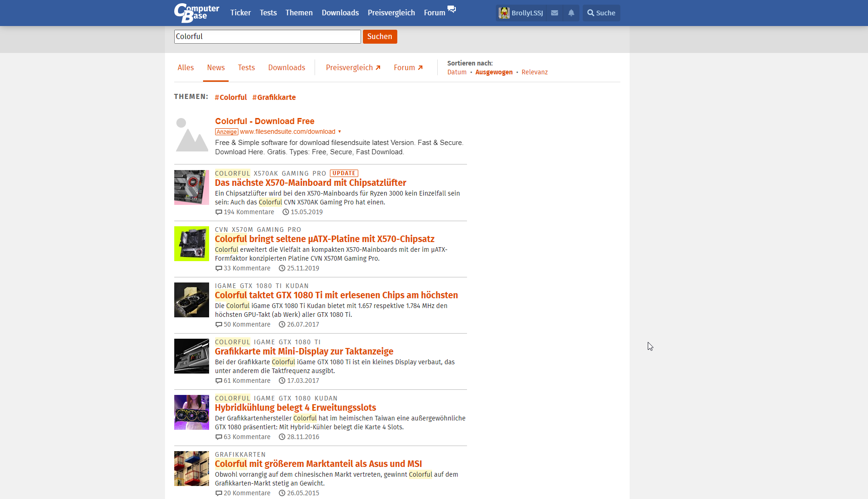868x499 pixels.
Task: Open the BrollyLSSJ profile avatar
Action: tap(505, 13)
